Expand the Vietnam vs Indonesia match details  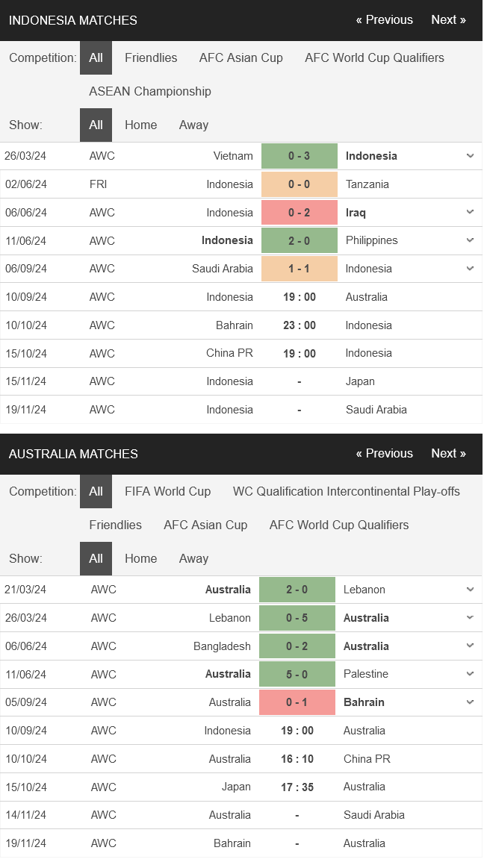tap(470, 156)
